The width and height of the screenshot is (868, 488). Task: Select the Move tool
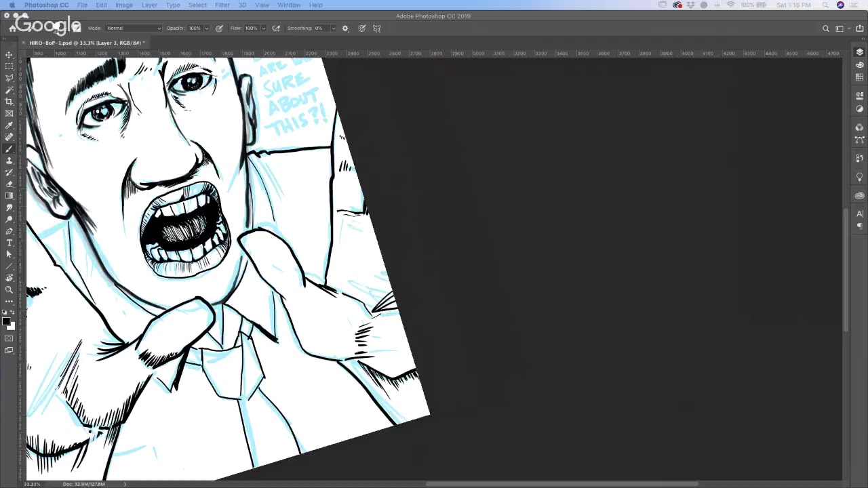tap(9, 54)
